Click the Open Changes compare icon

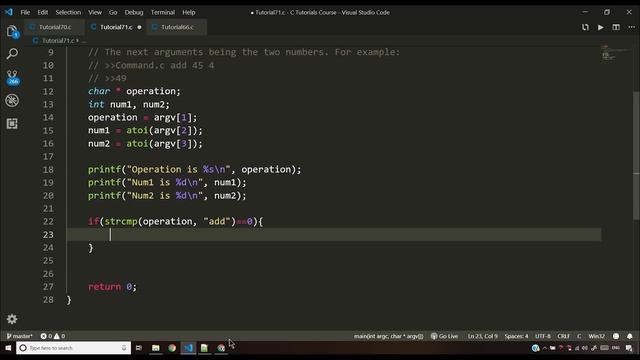click(585, 27)
